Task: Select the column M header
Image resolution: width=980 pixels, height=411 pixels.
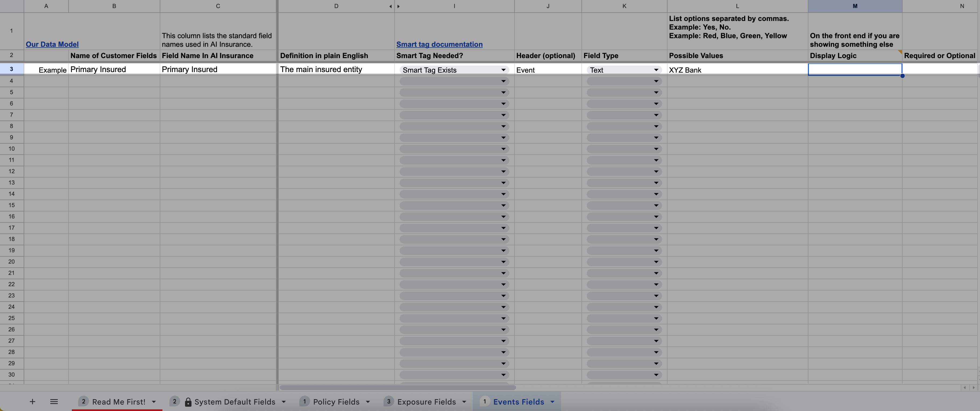Action: (855, 6)
